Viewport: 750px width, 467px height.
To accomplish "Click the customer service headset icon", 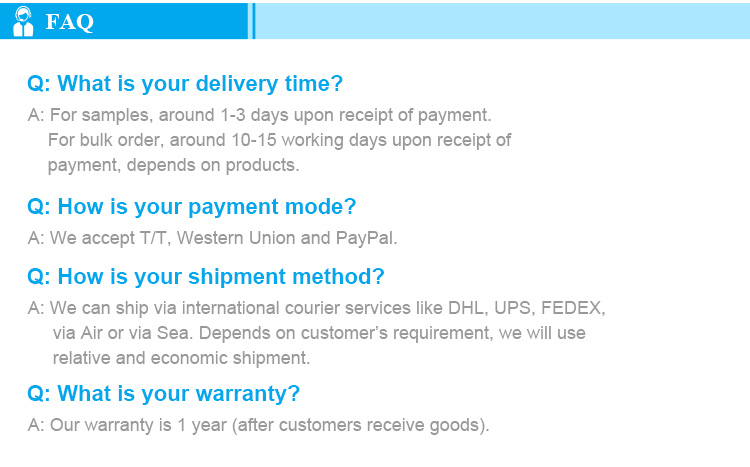I will [x=23, y=22].
